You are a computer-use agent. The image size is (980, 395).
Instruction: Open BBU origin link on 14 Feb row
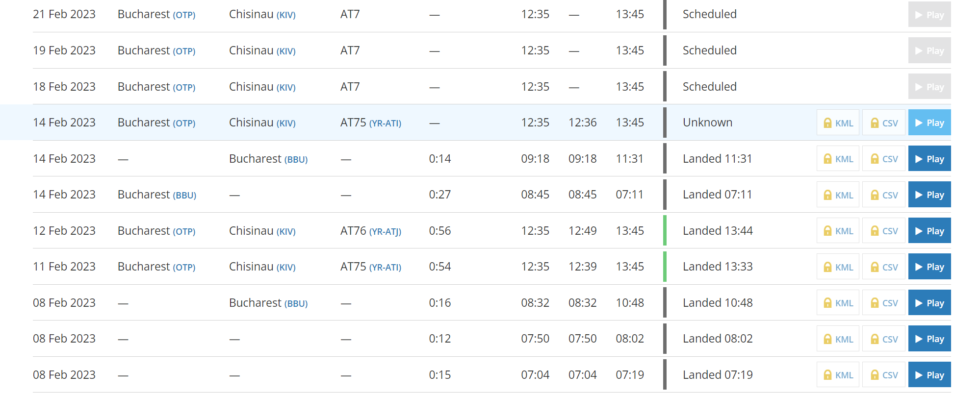point(184,196)
